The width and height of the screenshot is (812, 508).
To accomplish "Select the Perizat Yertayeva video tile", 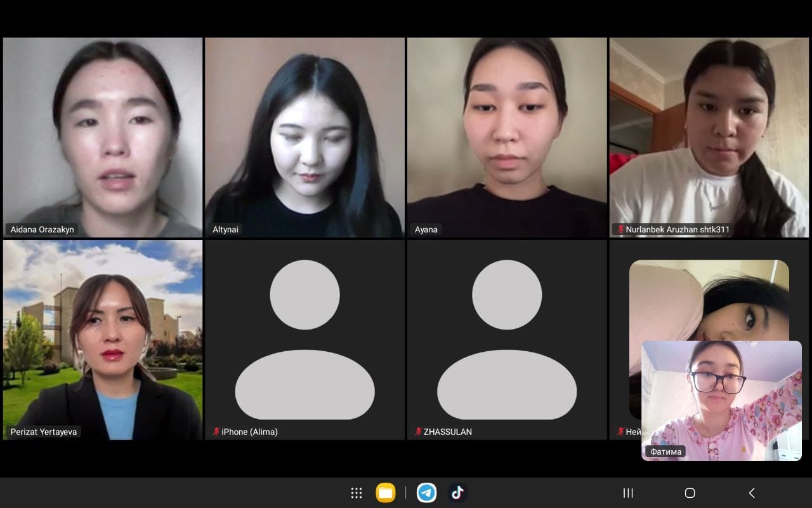I will (103, 339).
